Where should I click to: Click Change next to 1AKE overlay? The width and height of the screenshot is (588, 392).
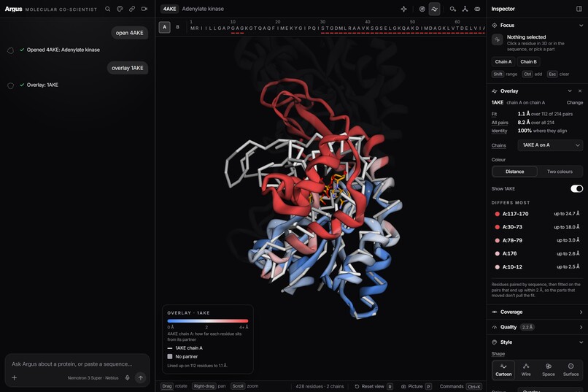574,102
